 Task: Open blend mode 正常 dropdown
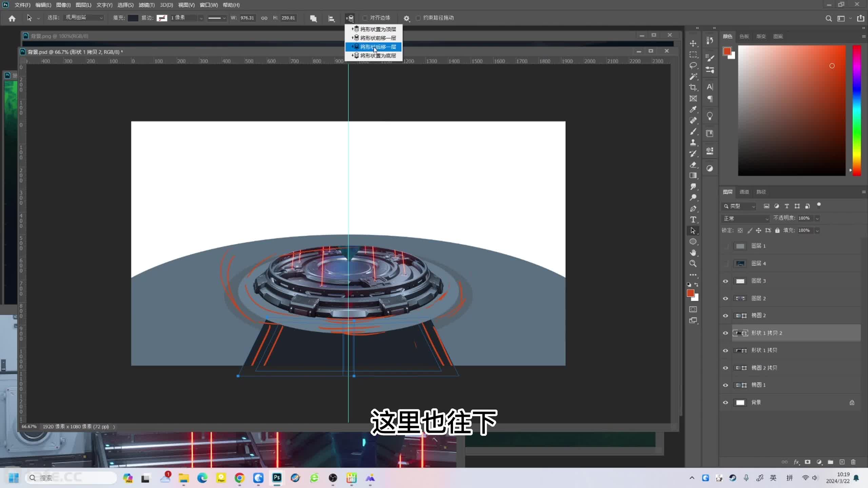tap(746, 219)
